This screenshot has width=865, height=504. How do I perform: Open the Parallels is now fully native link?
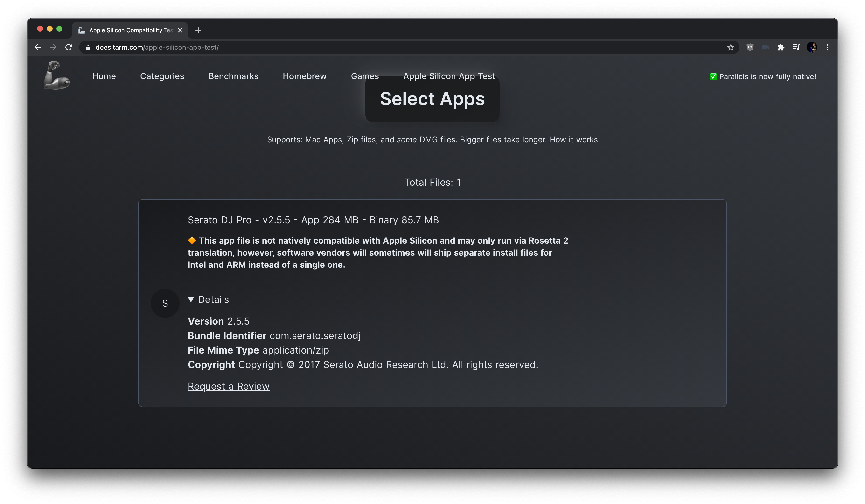(763, 76)
